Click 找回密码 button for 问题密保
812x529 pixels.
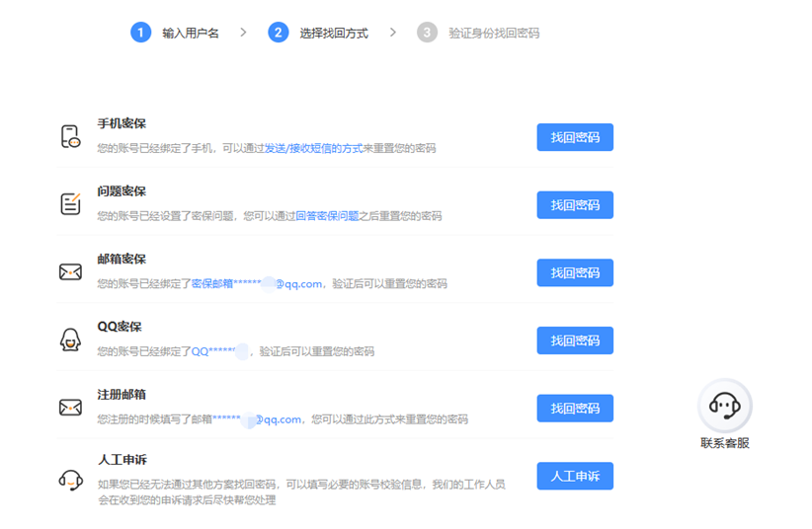pyautogui.click(x=575, y=205)
